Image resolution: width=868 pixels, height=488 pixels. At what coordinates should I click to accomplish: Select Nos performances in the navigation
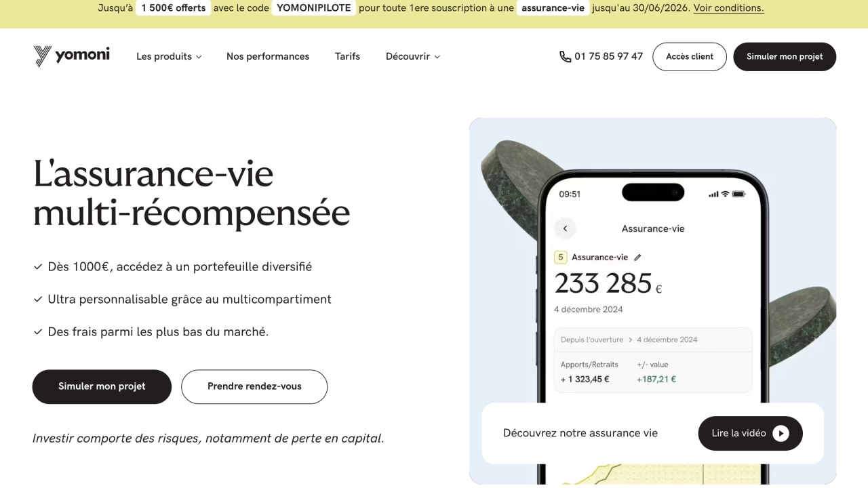[267, 56]
